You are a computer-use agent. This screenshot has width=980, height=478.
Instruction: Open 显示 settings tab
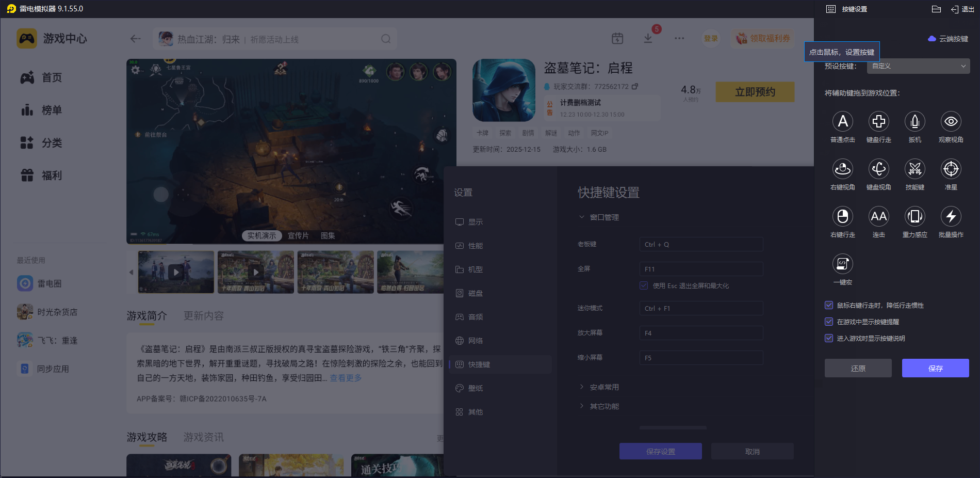tap(500, 222)
